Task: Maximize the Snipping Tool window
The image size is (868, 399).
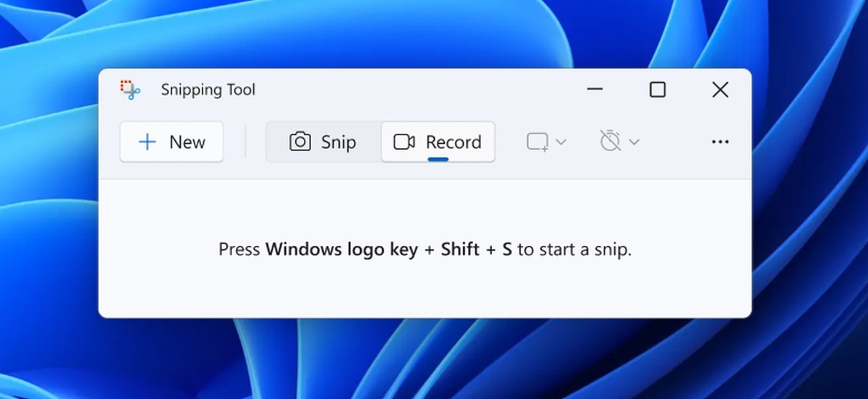Action: coord(657,90)
